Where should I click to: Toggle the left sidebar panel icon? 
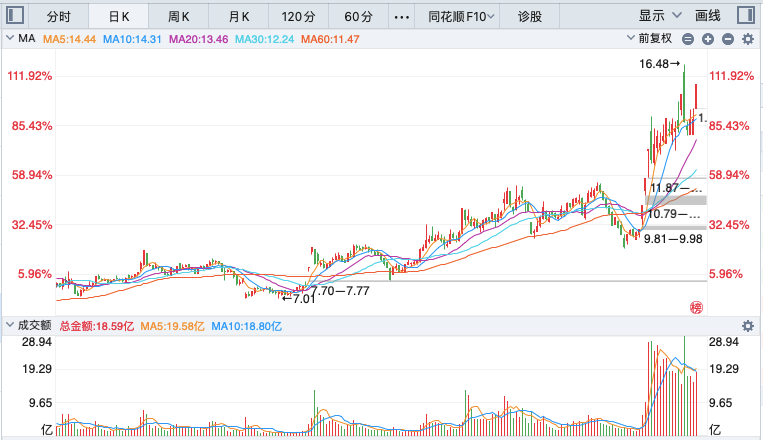point(15,15)
